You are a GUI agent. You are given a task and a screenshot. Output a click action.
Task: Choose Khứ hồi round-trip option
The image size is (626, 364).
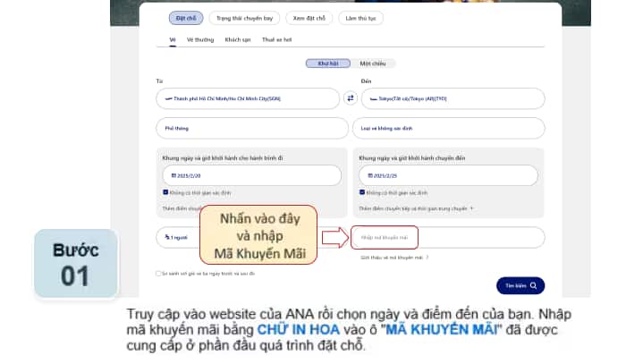[x=328, y=63]
